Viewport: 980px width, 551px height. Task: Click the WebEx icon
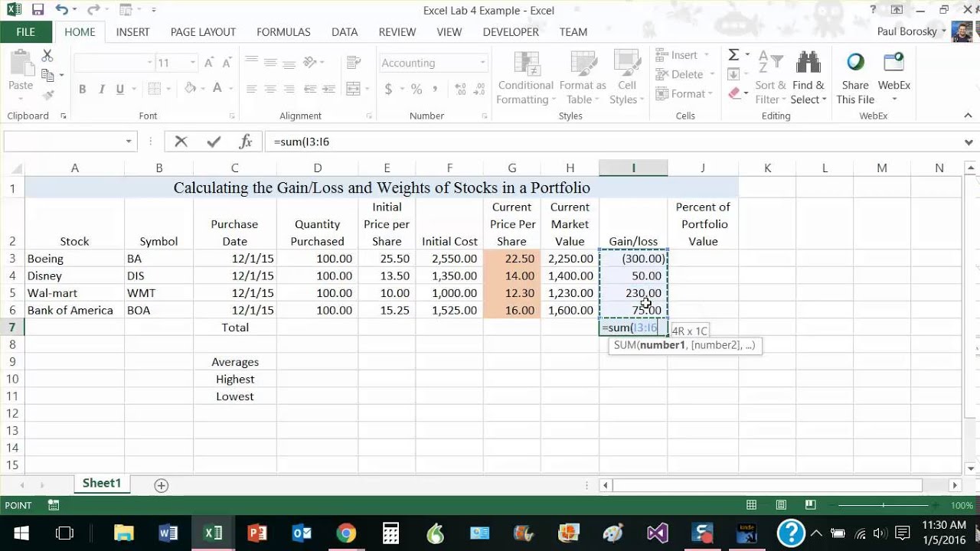[893, 77]
